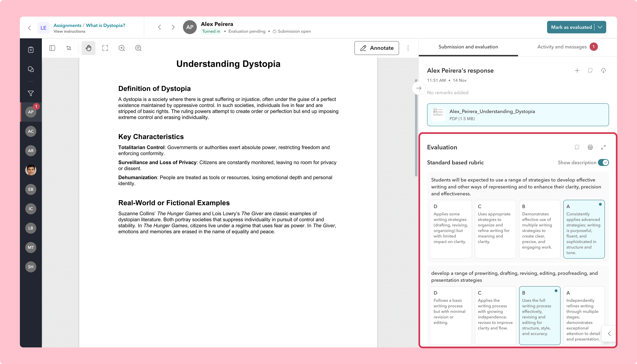Open the assignment details sidebar icon
Viewport: 637px width, 364px height.
coord(31,50)
